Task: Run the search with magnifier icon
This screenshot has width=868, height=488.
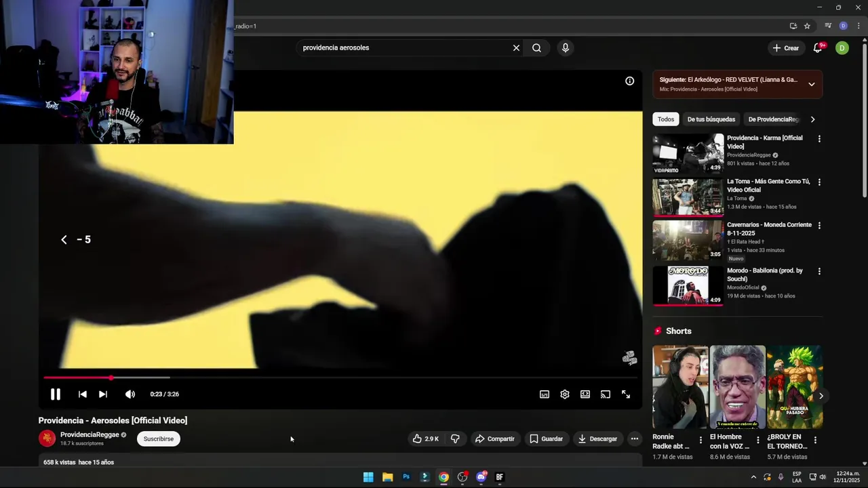Action: coord(536,47)
